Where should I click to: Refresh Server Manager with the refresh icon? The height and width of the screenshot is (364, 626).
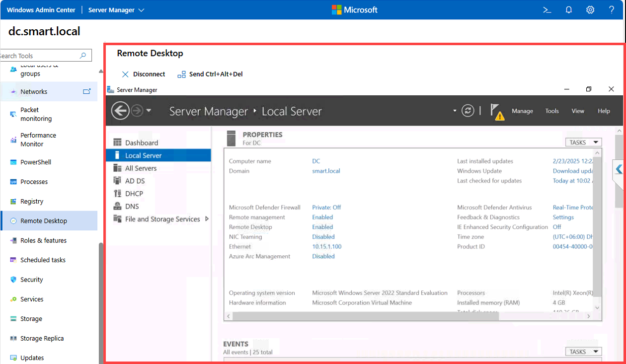468,111
